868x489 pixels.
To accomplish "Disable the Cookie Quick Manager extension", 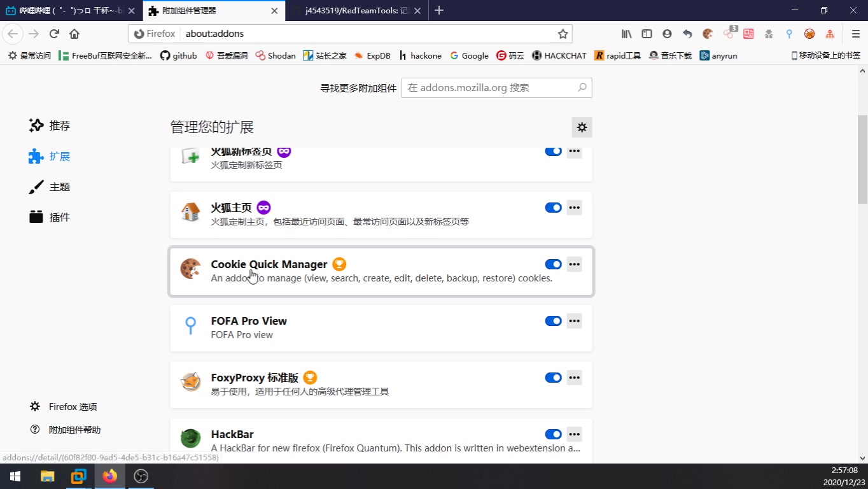I will coord(552,264).
